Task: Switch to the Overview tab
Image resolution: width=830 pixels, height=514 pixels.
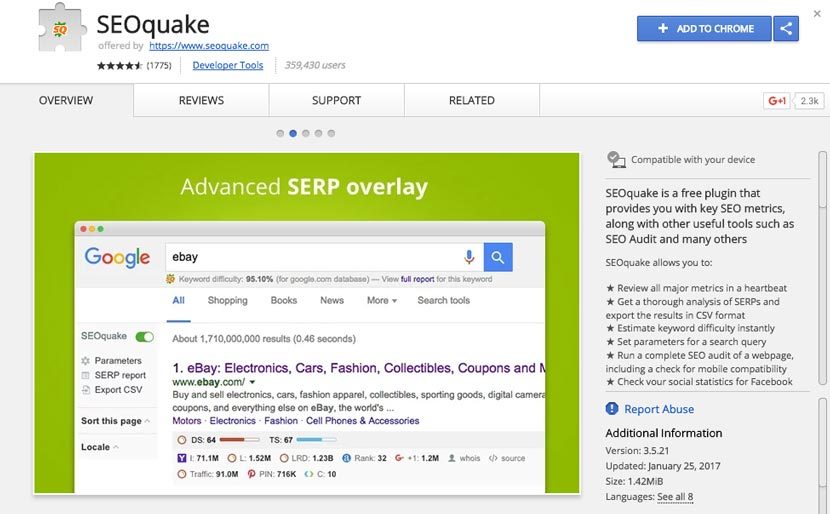Action: [x=66, y=101]
